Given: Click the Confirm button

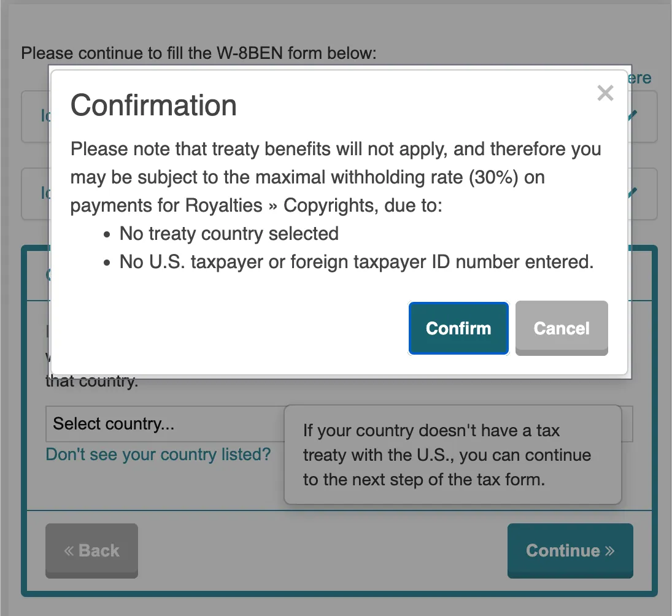Looking at the screenshot, I should click(x=458, y=328).
